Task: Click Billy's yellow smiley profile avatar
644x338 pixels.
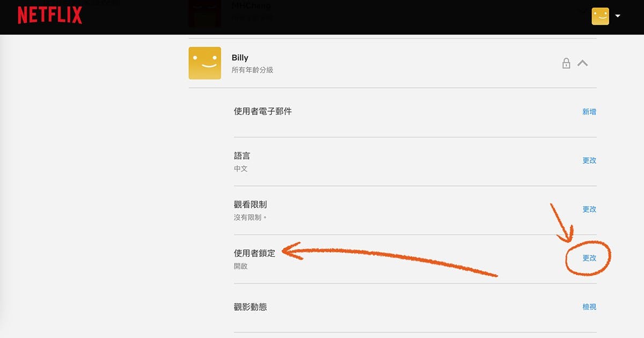Action: [x=205, y=63]
